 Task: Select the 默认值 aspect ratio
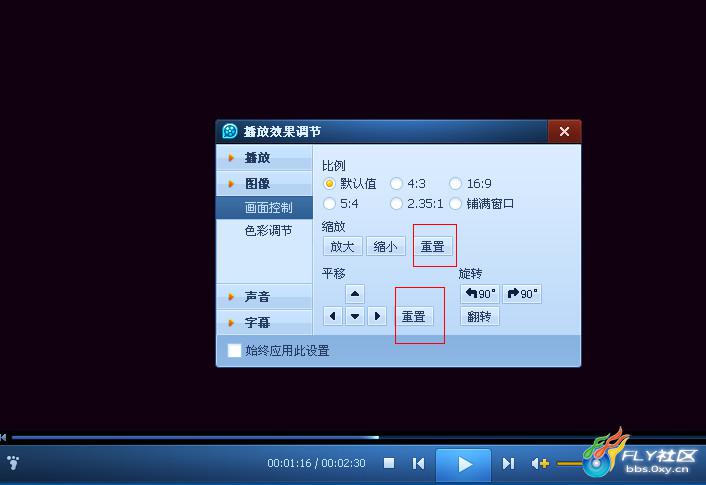pos(349,184)
